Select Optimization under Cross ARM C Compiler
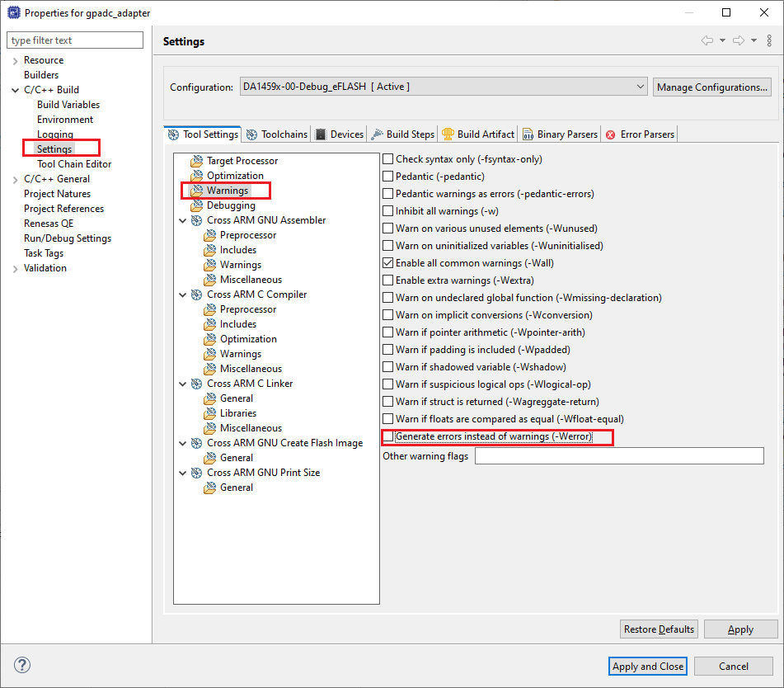 (x=248, y=339)
